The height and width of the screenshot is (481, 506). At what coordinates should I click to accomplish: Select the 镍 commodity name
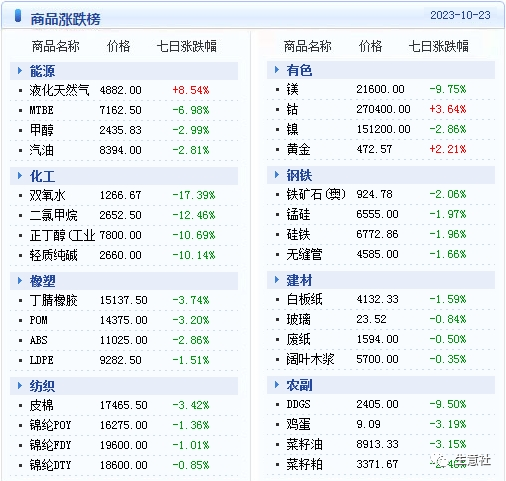click(292, 129)
